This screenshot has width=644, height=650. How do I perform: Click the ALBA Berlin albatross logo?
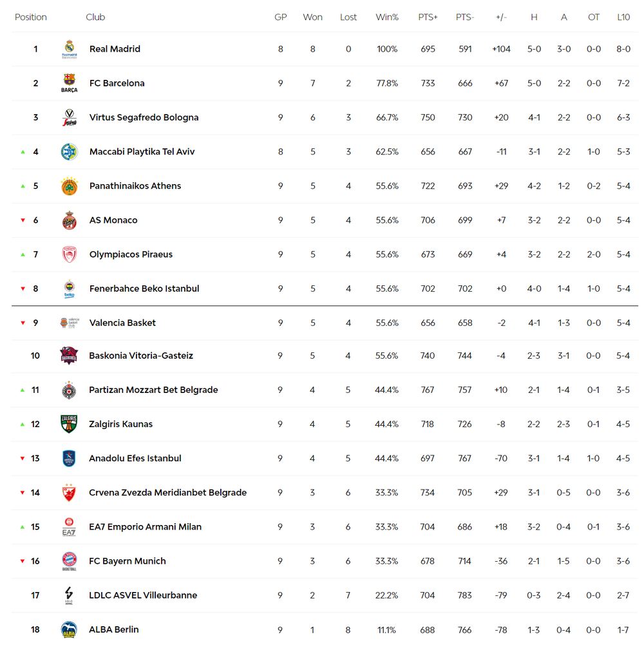69,629
